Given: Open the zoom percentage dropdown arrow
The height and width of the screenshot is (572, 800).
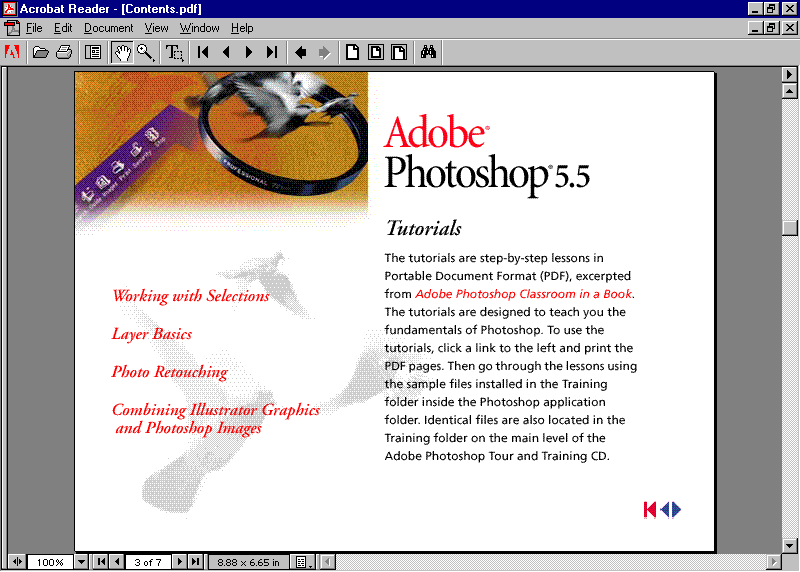Looking at the screenshot, I should tap(82, 562).
